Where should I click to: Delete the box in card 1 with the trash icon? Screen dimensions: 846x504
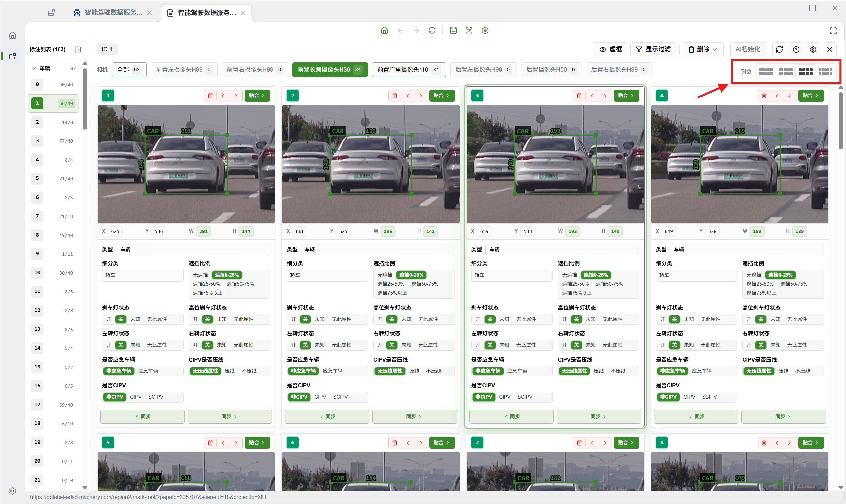[x=210, y=96]
